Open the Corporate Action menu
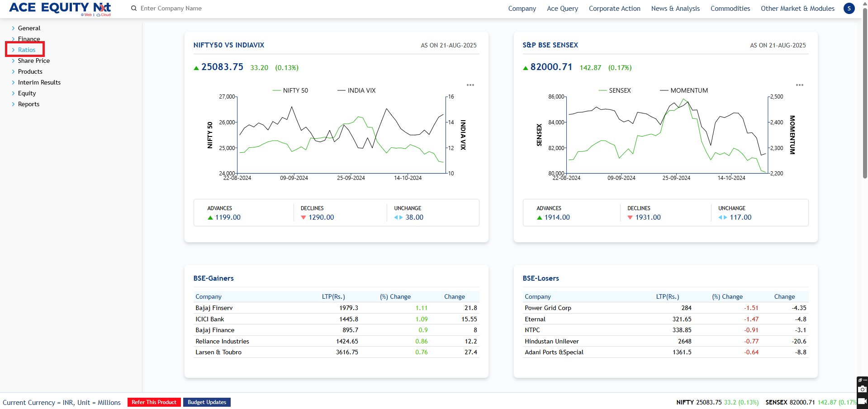868x409 pixels. (x=614, y=8)
